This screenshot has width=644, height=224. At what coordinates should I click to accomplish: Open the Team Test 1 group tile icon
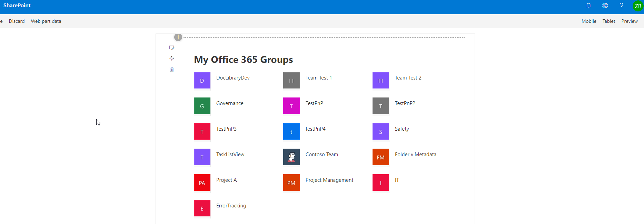click(x=291, y=80)
